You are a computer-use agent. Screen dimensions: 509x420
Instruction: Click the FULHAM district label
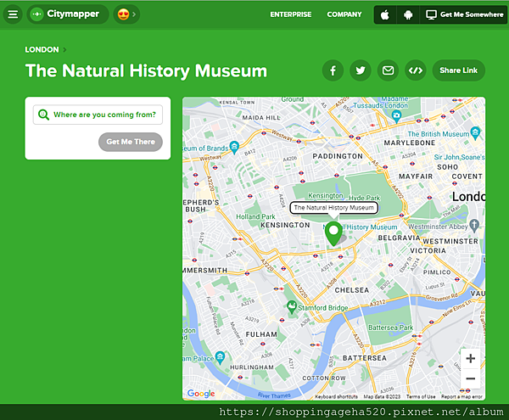pyautogui.click(x=261, y=334)
